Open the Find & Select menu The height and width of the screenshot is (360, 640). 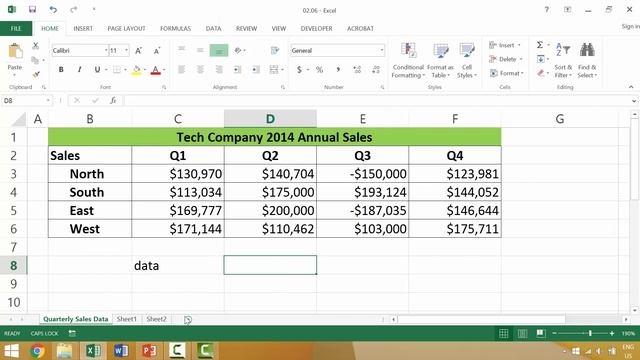[587, 60]
